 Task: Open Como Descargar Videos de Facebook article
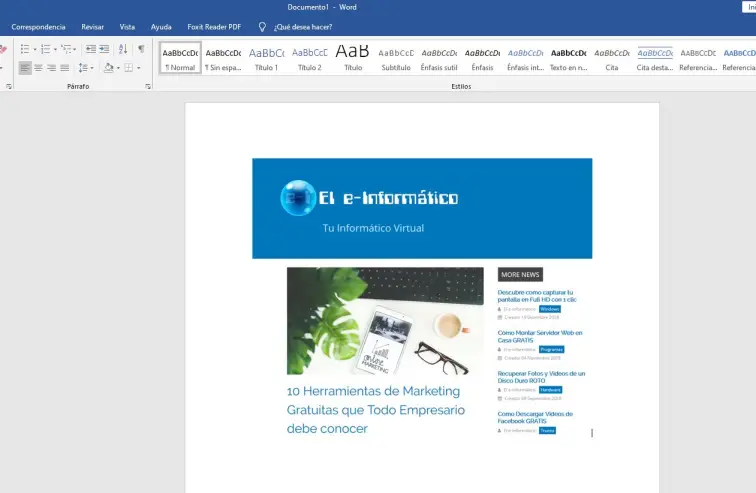(x=535, y=417)
